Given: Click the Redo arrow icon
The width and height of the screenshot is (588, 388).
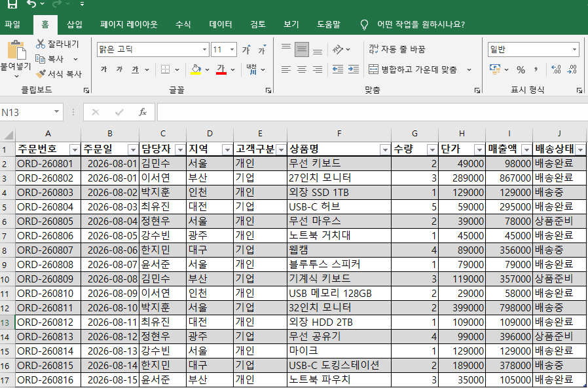Looking at the screenshot, I should [56, 4].
